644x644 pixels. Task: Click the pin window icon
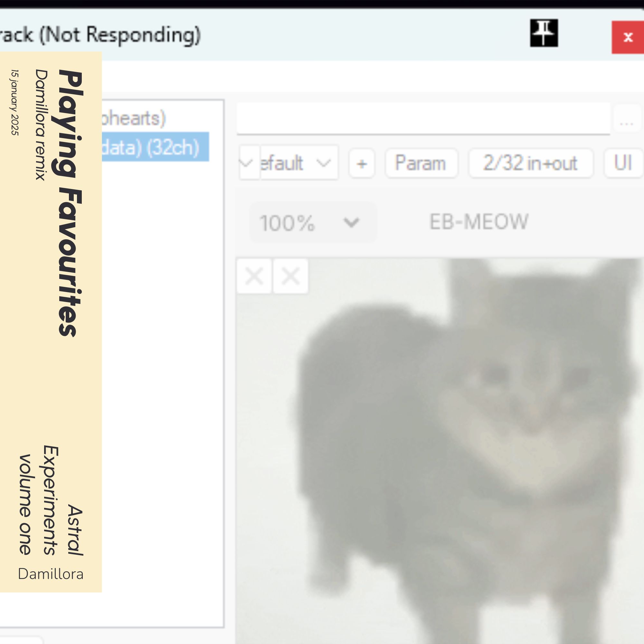(544, 33)
